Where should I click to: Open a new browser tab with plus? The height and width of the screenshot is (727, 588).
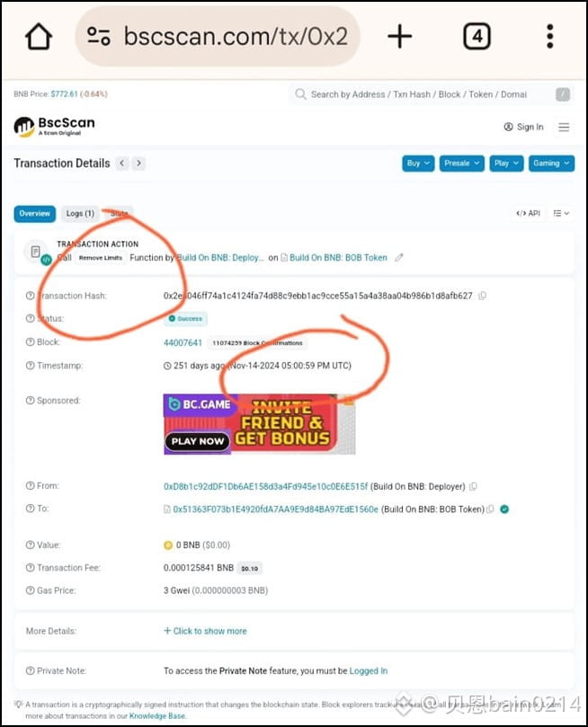pos(400,36)
